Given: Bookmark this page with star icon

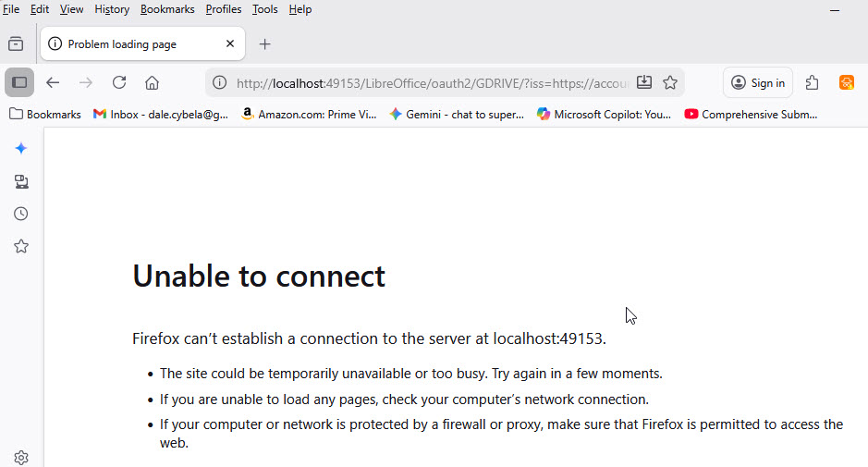Looking at the screenshot, I should 670,82.
